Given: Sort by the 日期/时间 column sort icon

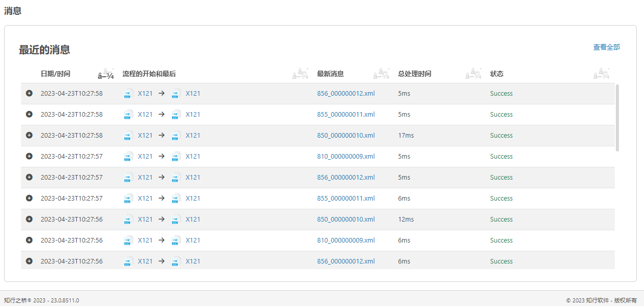Looking at the screenshot, I should (106, 74).
